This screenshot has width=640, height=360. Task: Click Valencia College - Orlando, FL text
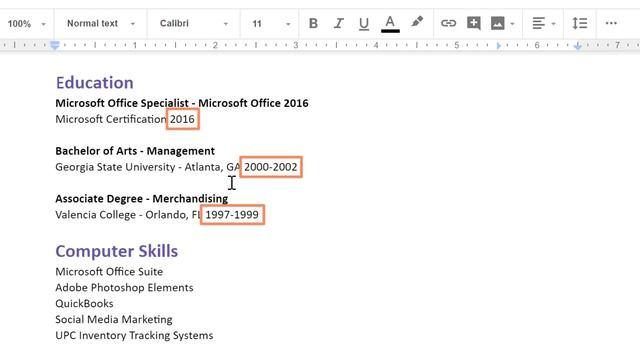point(128,215)
